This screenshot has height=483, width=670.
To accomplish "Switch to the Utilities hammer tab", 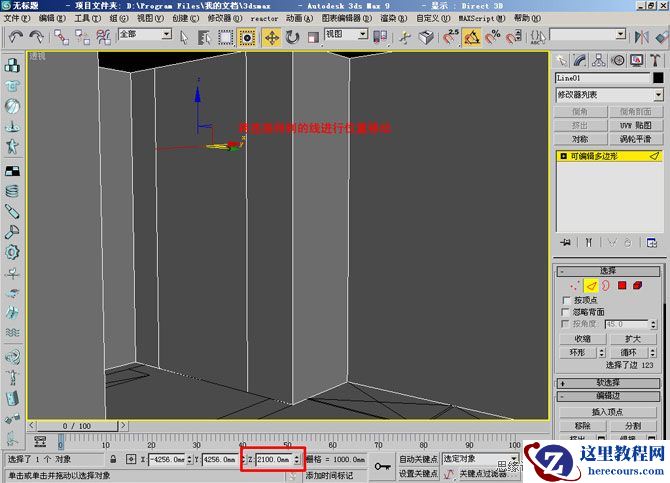I will point(655,61).
